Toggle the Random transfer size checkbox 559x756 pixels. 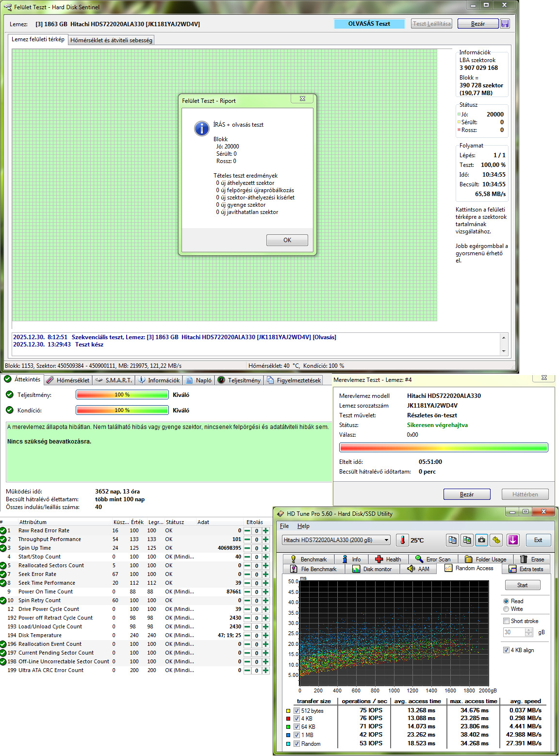[x=296, y=744]
